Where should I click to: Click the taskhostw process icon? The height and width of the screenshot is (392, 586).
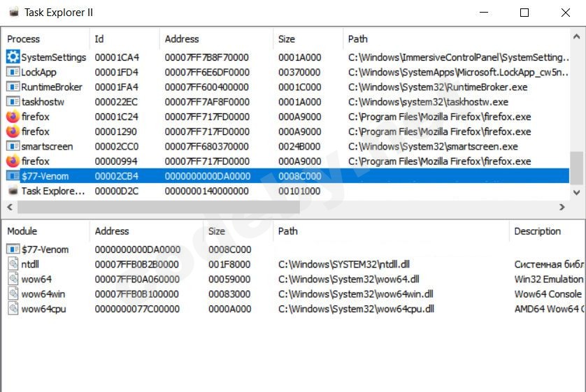coord(13,101)
